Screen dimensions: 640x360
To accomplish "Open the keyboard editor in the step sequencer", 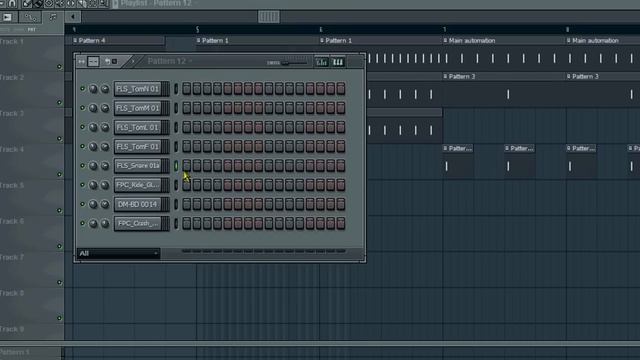I will click(338, 62).
